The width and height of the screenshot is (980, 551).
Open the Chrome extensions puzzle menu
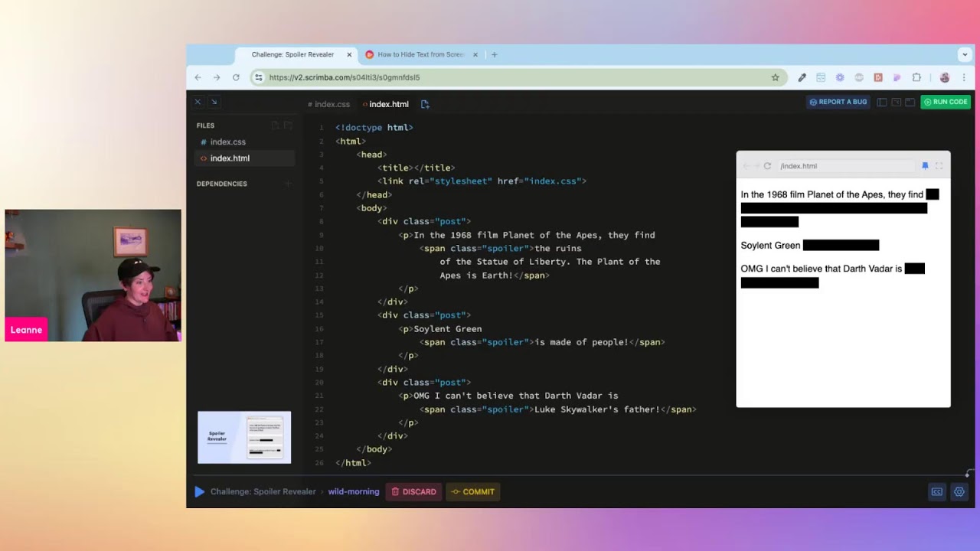pyautogui.click(x=916, y=77)
